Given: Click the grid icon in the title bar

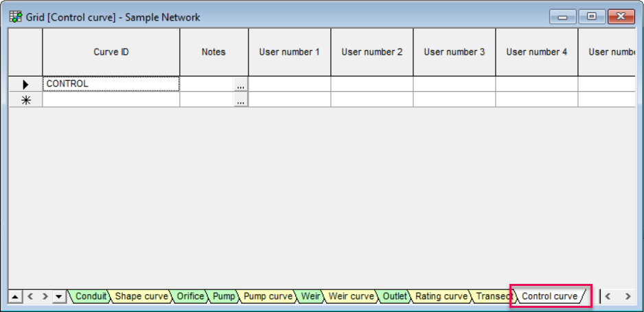Looking at the screenshot, I should 16,17.
